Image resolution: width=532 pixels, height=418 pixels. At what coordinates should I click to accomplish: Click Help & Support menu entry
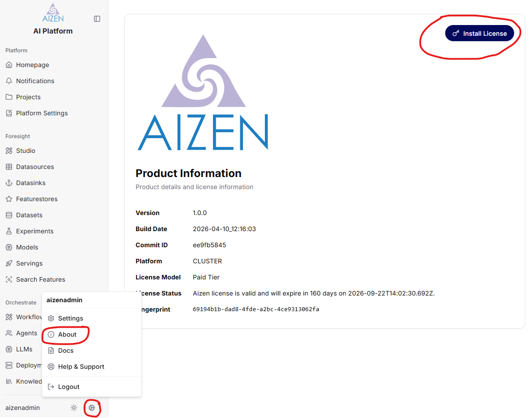[81, 367]
